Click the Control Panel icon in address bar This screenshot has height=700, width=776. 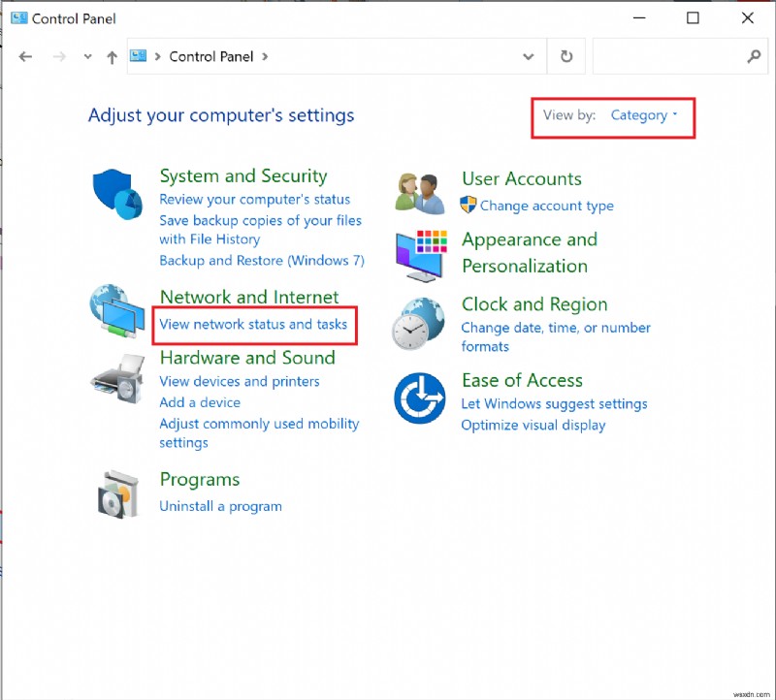[x=138, y=56]
